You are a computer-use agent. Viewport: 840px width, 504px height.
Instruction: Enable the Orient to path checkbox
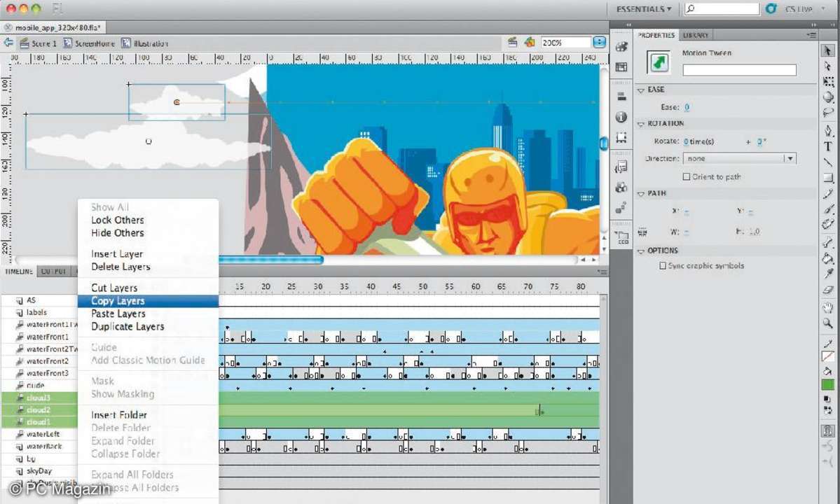687,176
